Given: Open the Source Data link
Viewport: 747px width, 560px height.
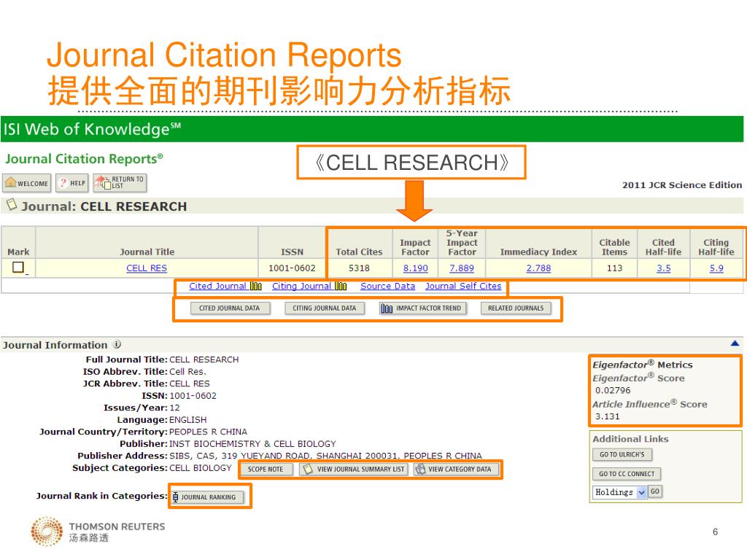Looking at the screenshot, I should point(388,286).
